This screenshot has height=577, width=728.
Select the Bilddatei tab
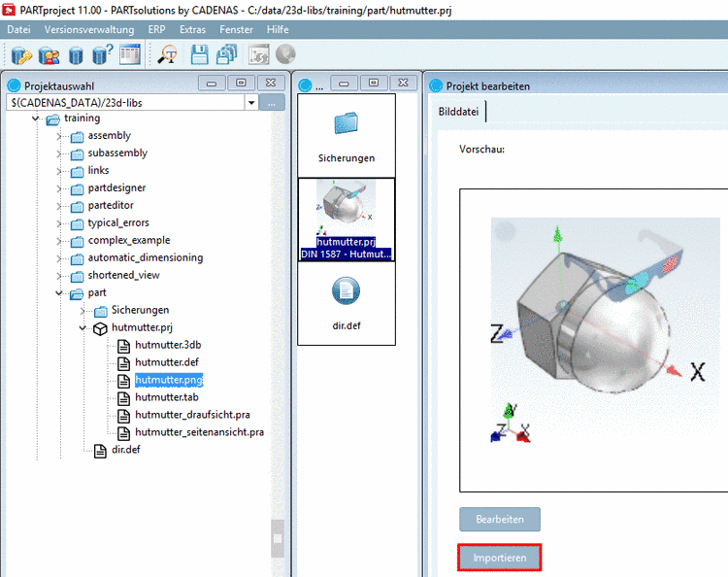[458, 112]
